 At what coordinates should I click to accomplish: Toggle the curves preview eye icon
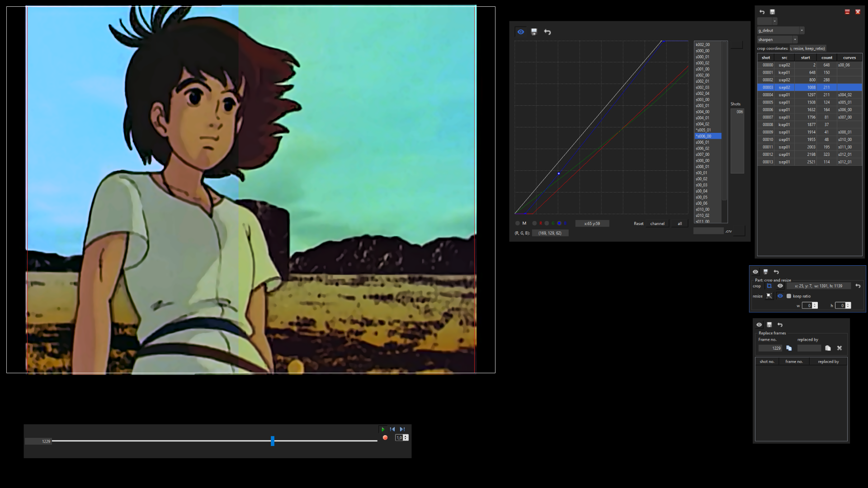point(521,32)
